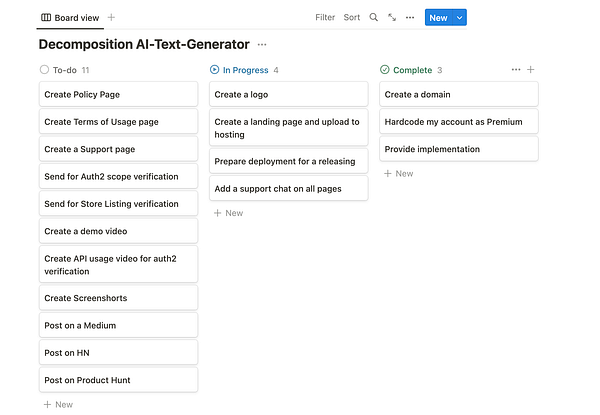
Task: Add a new view with plus icon
Action: click(x=111, y=17)
